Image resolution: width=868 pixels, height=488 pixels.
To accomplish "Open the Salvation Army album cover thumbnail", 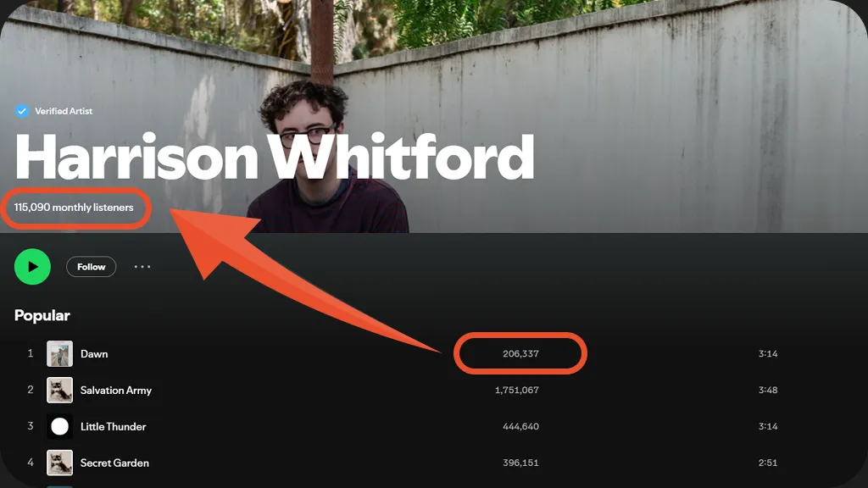I will [x=60, y=390].
